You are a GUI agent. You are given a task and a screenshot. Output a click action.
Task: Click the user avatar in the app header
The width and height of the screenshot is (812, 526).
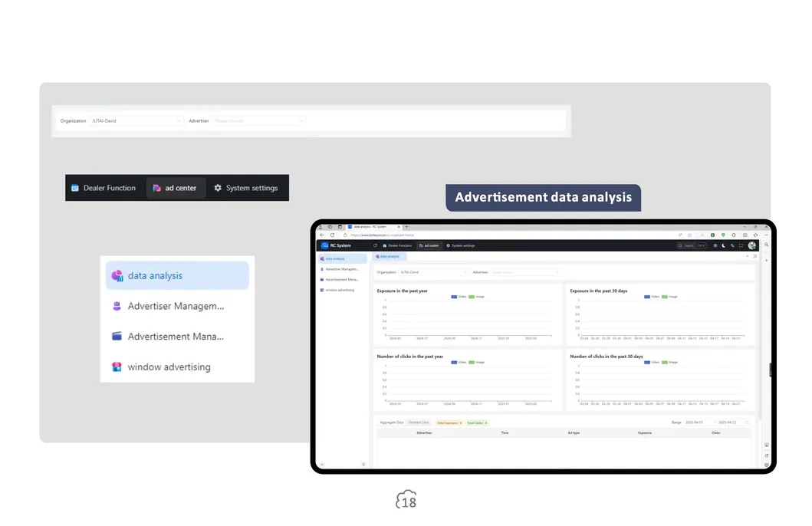point(752,245)
